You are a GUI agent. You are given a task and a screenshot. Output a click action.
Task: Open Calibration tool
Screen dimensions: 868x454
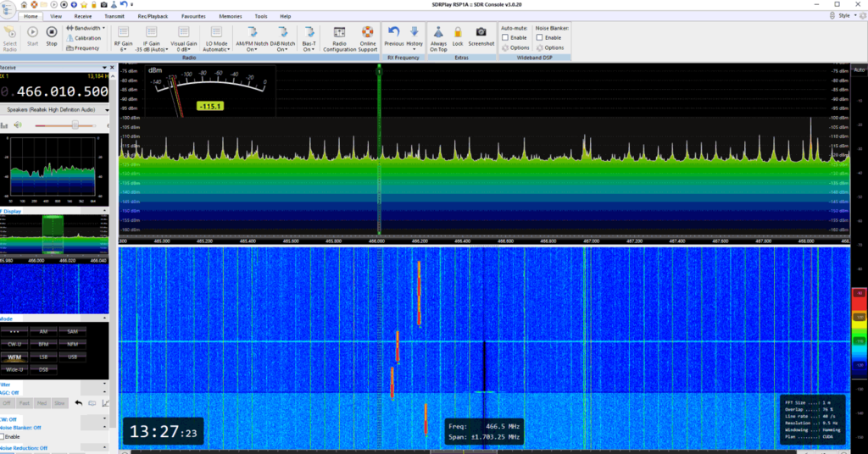point(84,38)
